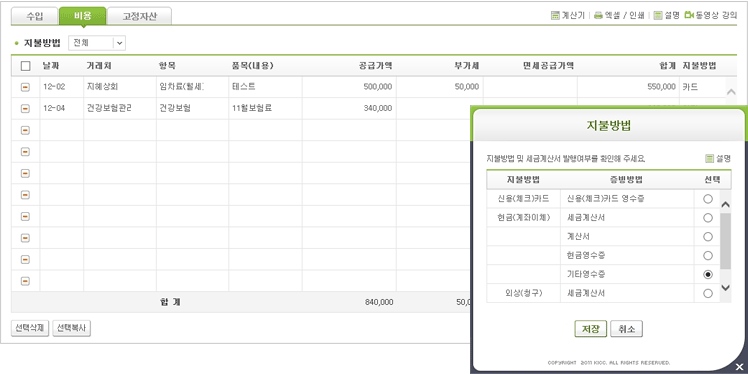748x374 pixels.
Task: Check the select-all checkbox in table header
Action: pyautogui.click(x=26, y=66)
